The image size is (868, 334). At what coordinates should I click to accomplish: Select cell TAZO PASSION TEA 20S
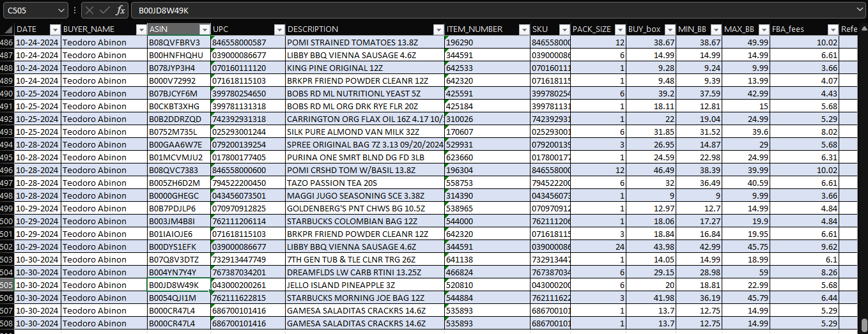(365, 183)
